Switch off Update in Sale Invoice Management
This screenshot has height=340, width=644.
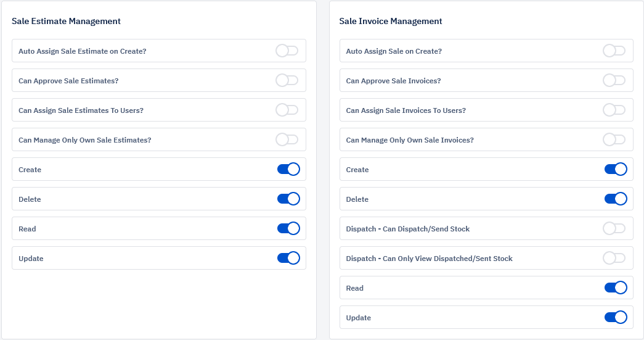pyautogui.click(x=616, y=317)
